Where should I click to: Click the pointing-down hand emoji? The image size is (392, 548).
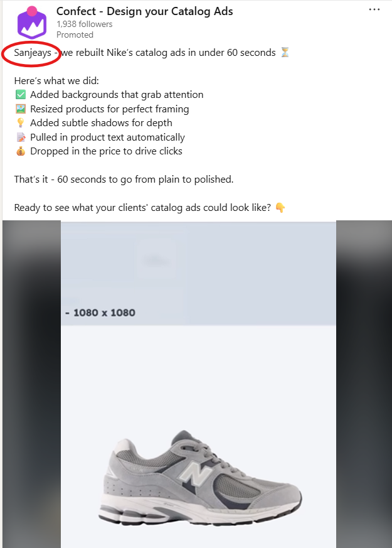pos(280,208)
